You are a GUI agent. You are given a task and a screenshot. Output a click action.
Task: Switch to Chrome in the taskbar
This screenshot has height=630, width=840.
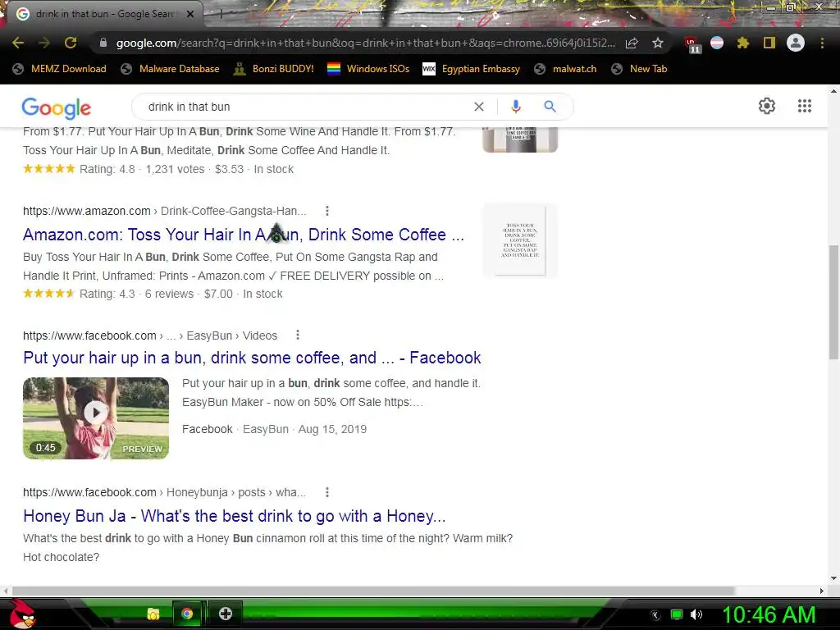(x=187, y=614)
